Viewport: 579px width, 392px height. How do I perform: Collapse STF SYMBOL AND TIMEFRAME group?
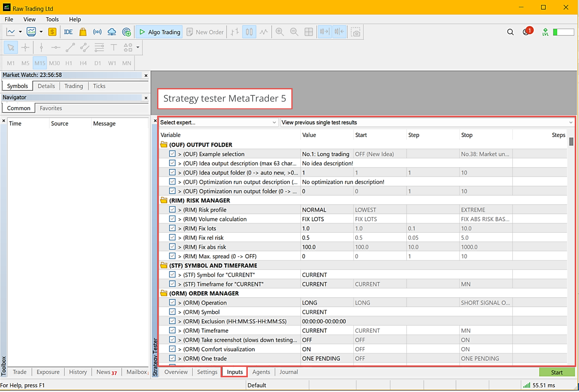click(164, 265)
